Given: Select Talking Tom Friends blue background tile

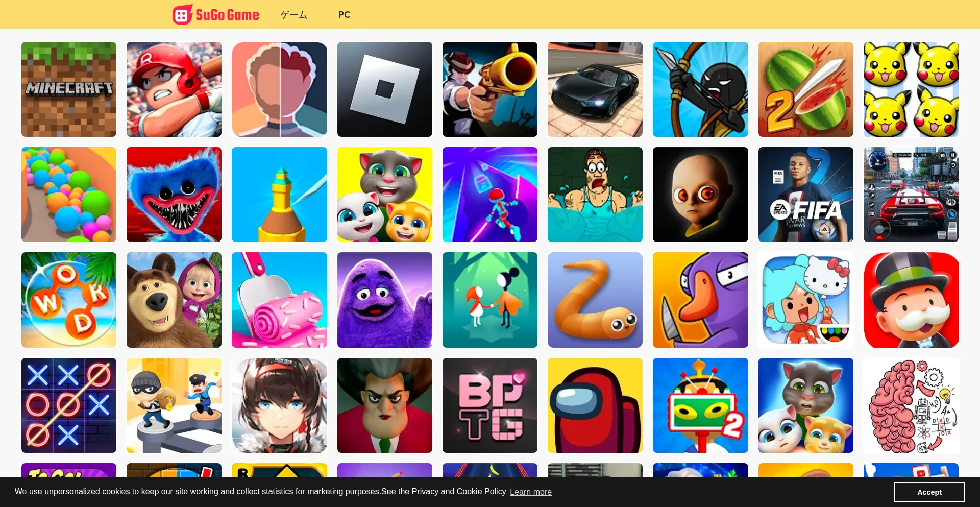Looking at the screenshot, I should 806,405.
